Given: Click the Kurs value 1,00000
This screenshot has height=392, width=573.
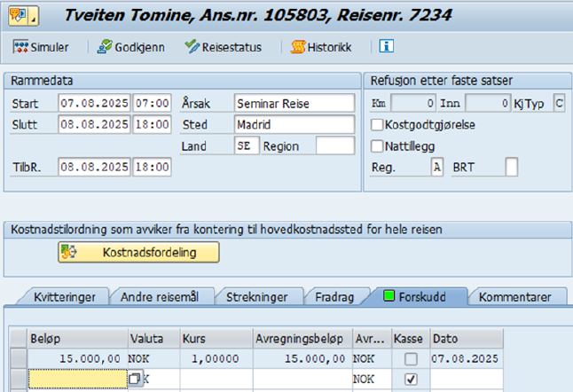Looking at the screenshot, I should (x=216, y=358).
